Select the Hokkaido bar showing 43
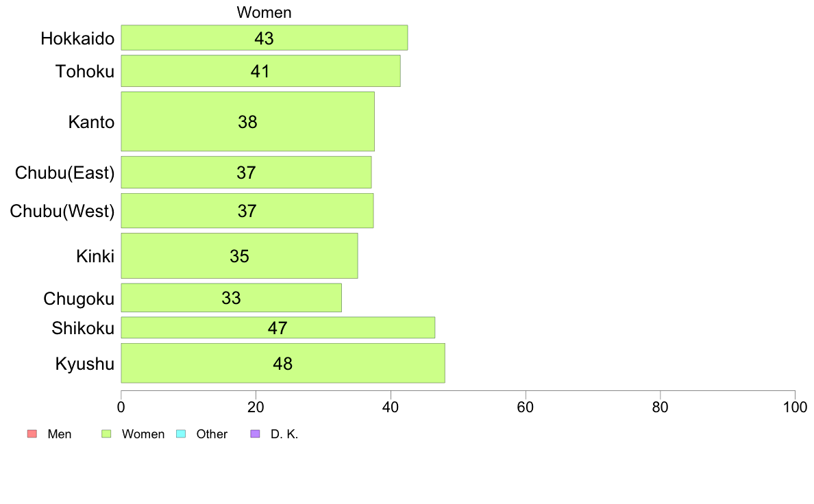 point(264,38)
